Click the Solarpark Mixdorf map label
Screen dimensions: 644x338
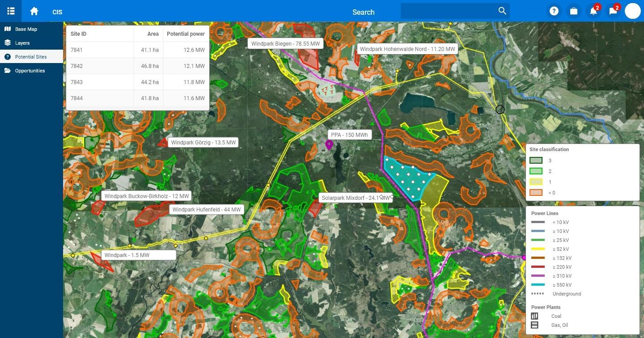point(356,198)
